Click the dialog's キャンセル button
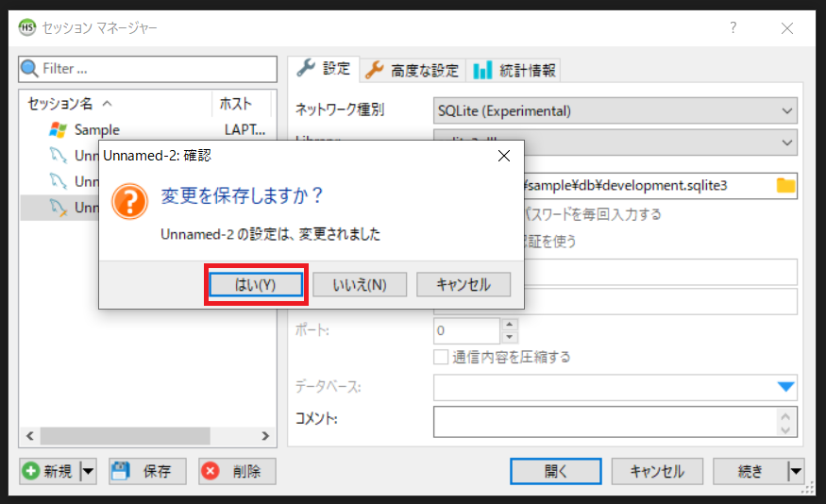 [464, 285]
